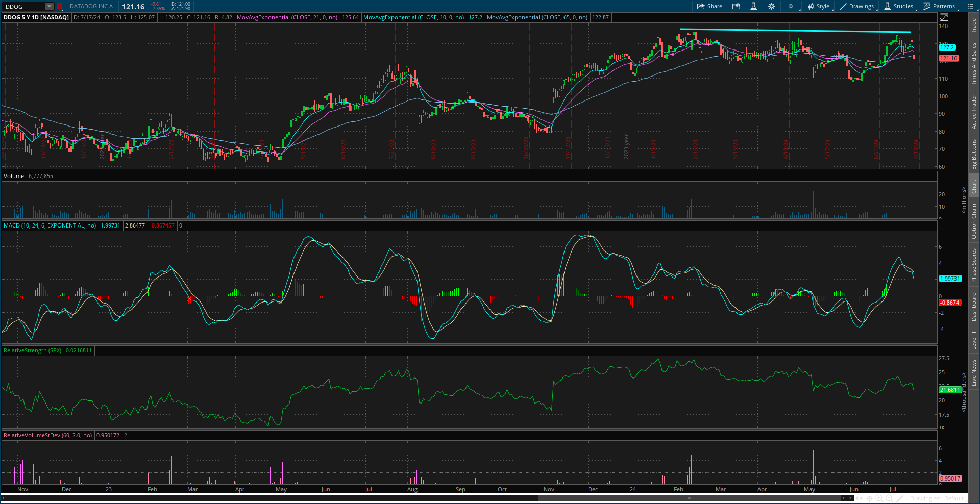Click the red number 1 link icon

click(x=60, y=7)
